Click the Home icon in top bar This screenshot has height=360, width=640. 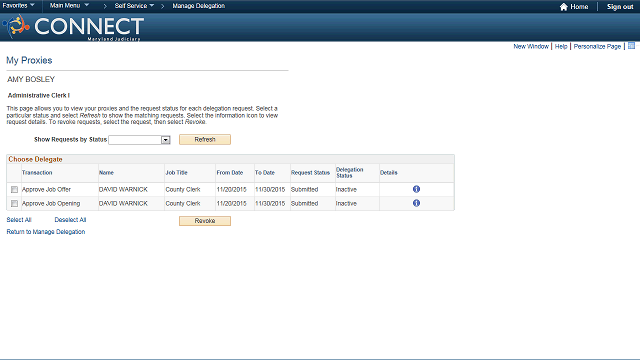point(564,7)
